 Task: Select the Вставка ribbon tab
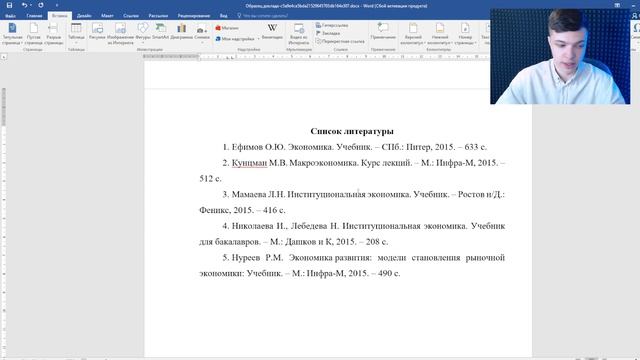click(x=60, y=16)
